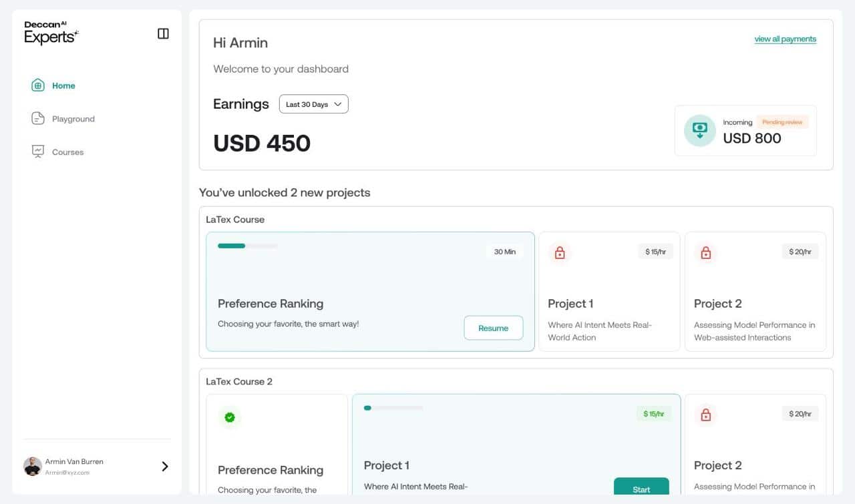Expand user profile menu with the arrow chevron
This screenshot has height=504, width=855.
click(x=165, y=467)
